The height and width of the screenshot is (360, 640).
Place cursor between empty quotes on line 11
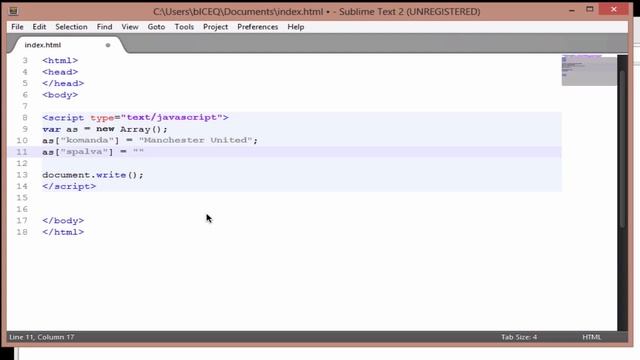click(x=138, y=151)
